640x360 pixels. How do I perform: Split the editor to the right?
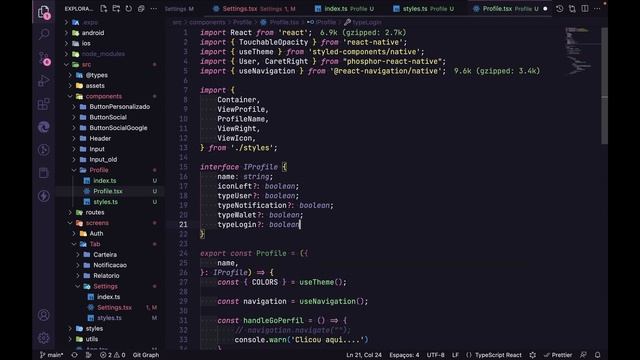click(585, 9)
